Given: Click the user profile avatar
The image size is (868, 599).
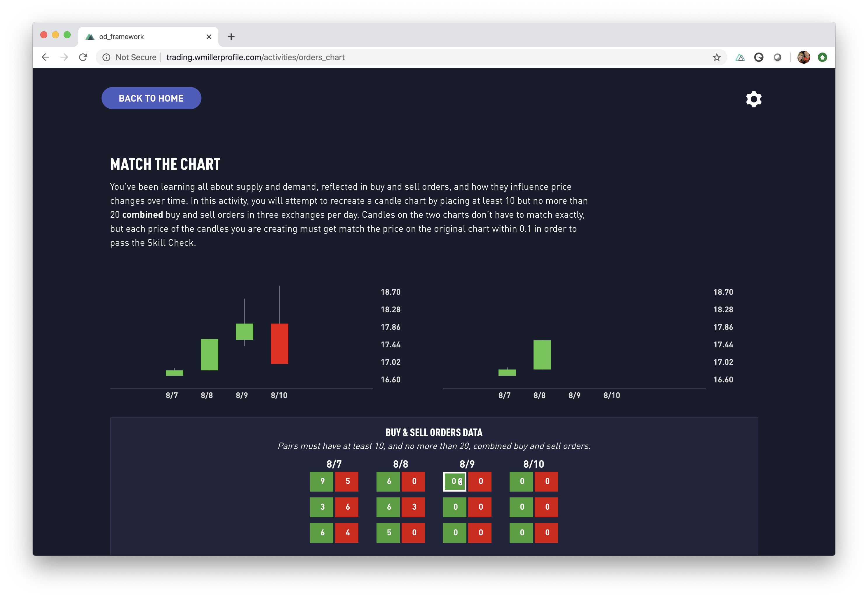Looking at the screenshot, I should (x=803, y=57).
